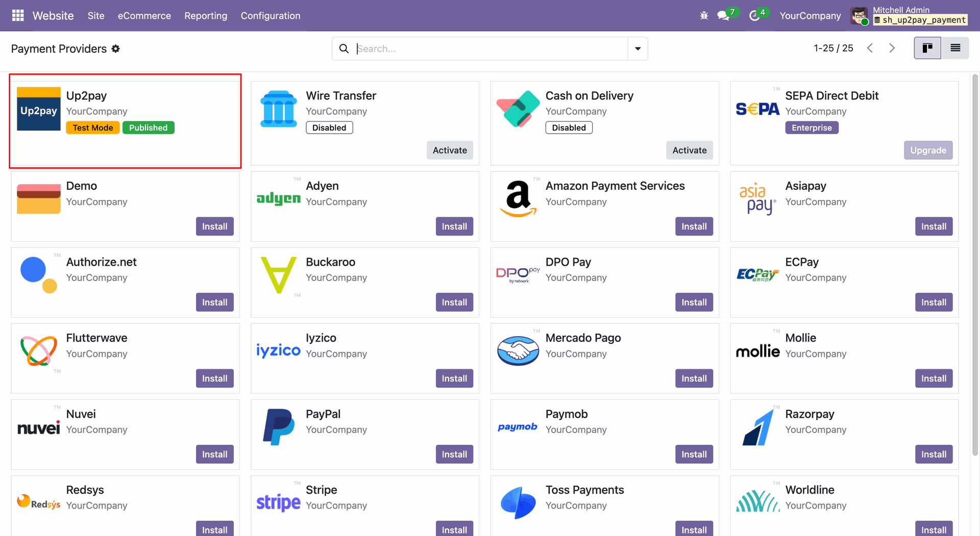Click the Mercado Pago handshake logo
The height and width of the screenshot is (536, 980).
point(518,351)
